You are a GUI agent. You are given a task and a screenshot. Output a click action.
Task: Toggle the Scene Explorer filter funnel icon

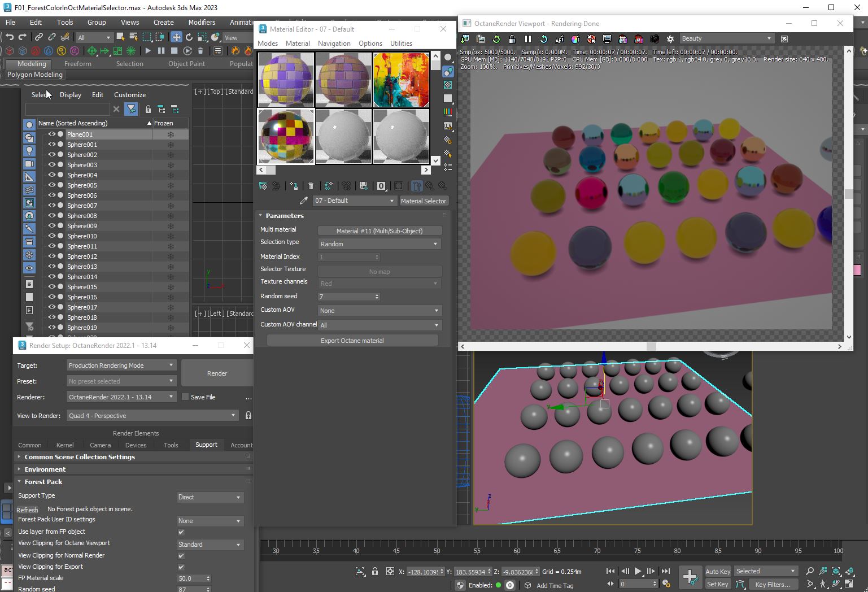[x=131, y=109]
